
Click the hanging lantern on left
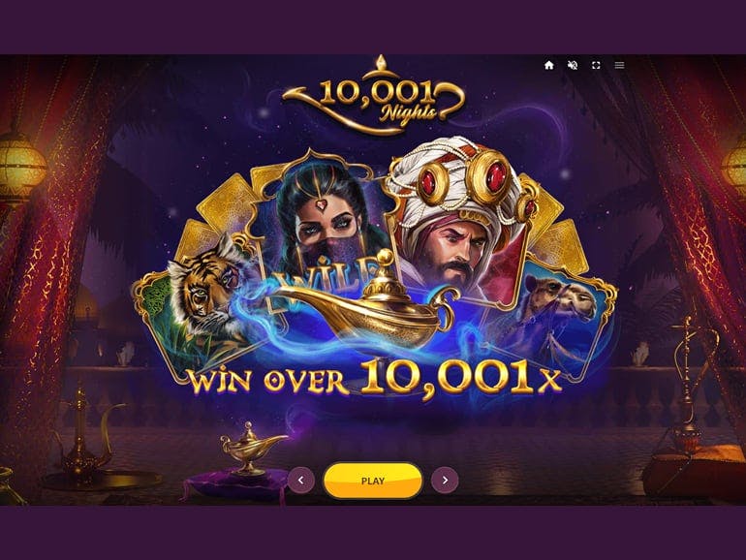coord(19,167)
